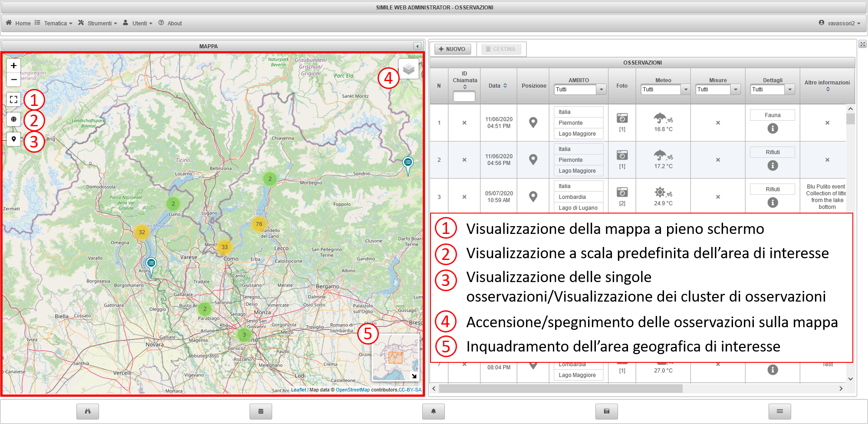868x424 pixels.
Task: Click the horizontal table scrollbar
Action: [x=560, y=388]
